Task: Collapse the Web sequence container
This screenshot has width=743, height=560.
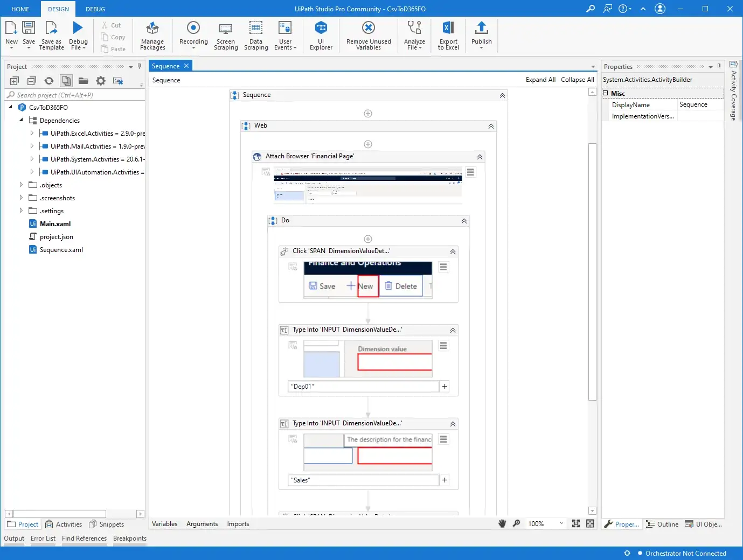Action: pyautogui.click(x=491, y=126)
